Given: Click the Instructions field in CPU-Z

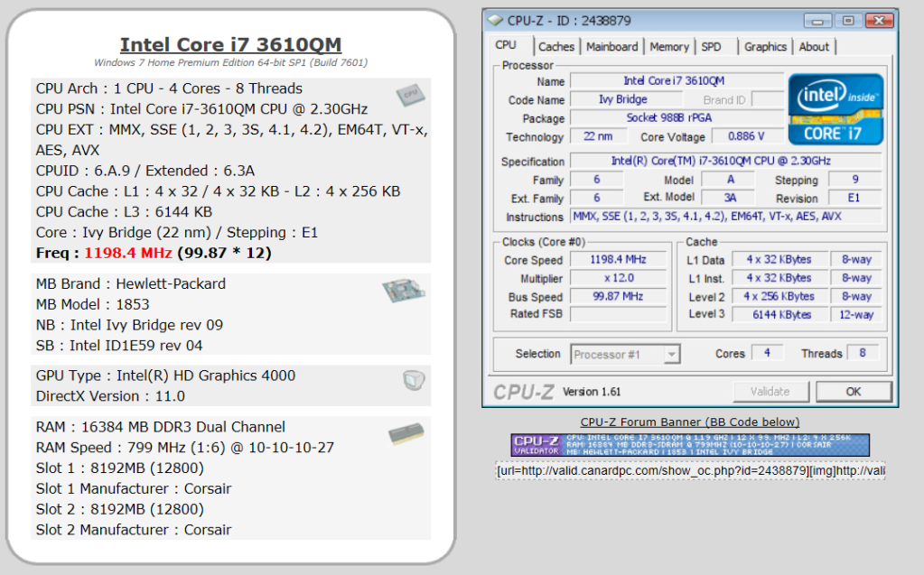Looking at the screenshot, I should tap(726, 217).
